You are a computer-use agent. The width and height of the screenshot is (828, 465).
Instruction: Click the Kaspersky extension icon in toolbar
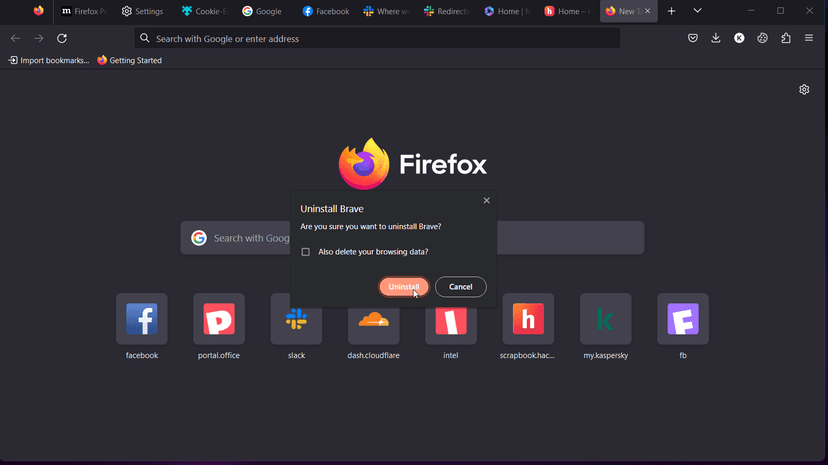click(739, 38)
